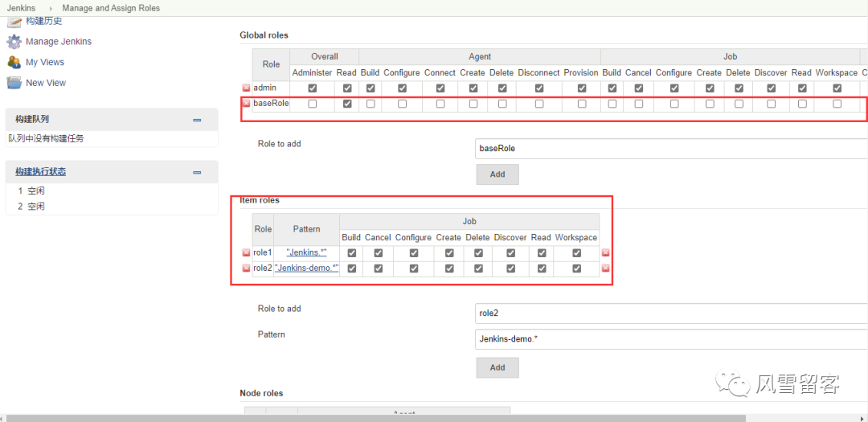Focus Global roles Role to add field

pos(671,149)
